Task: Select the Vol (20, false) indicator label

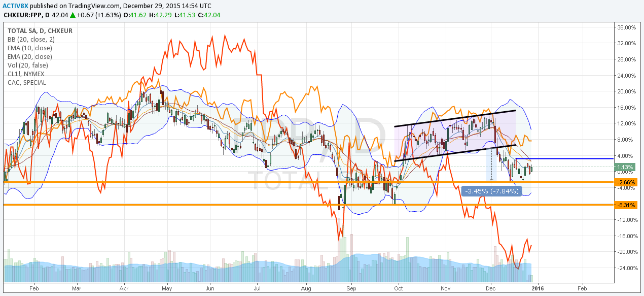Action: point(27,65)
